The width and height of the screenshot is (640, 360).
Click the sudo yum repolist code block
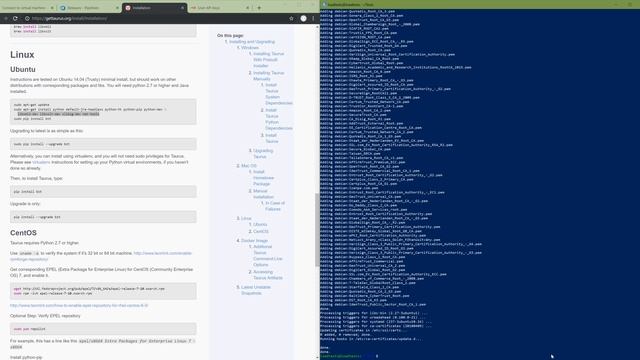tap(103, 329)
